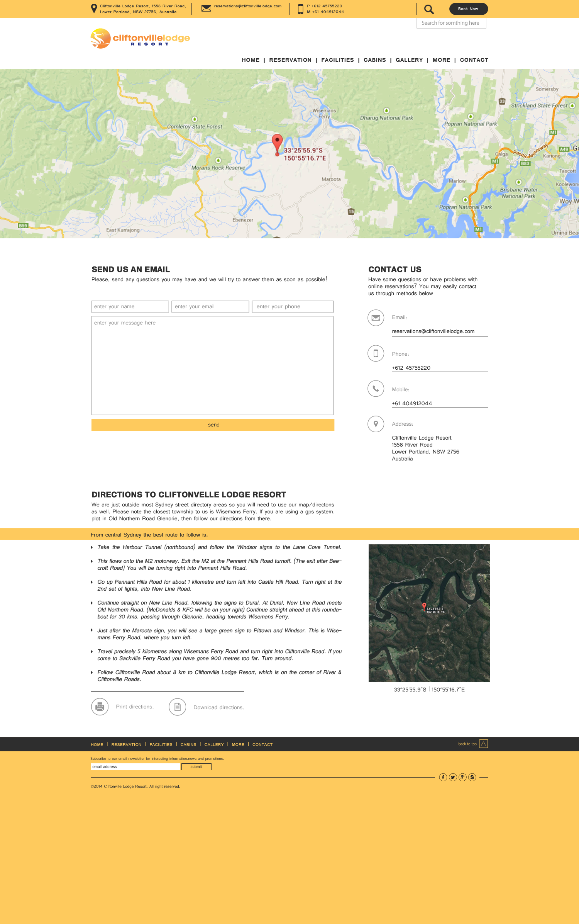579x924 pixels.
Task: Click the satellite map thumbnail
Action: point(429,613)
